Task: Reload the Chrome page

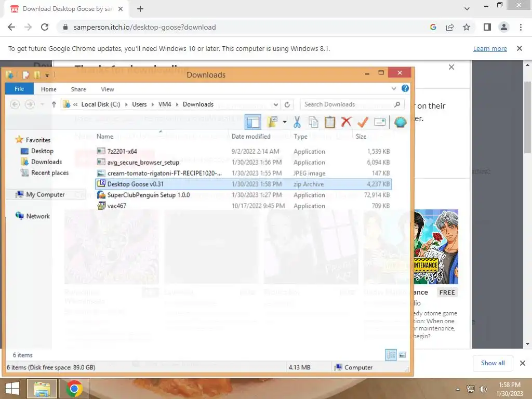Action: (x=45, y=27)
